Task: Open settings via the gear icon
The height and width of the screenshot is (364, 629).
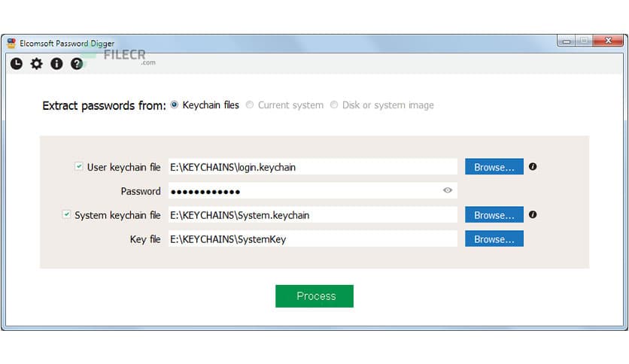Action: (x=37, y=64)
